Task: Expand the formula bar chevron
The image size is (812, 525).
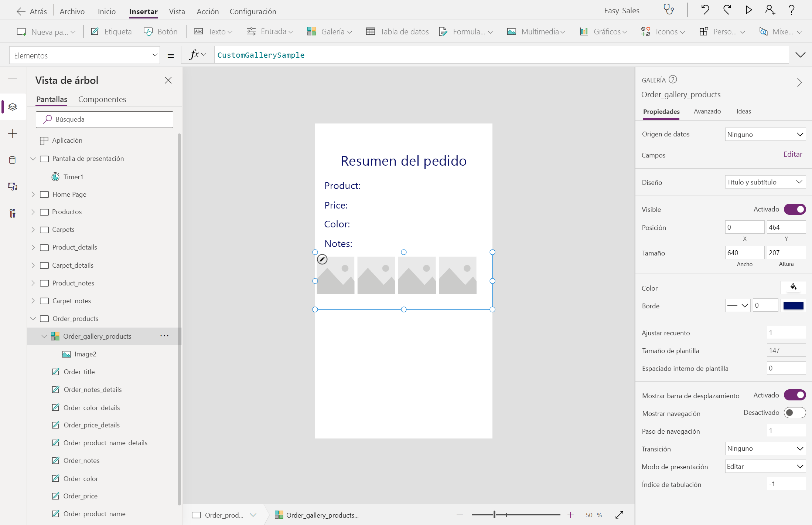Action: pos(800,55)
